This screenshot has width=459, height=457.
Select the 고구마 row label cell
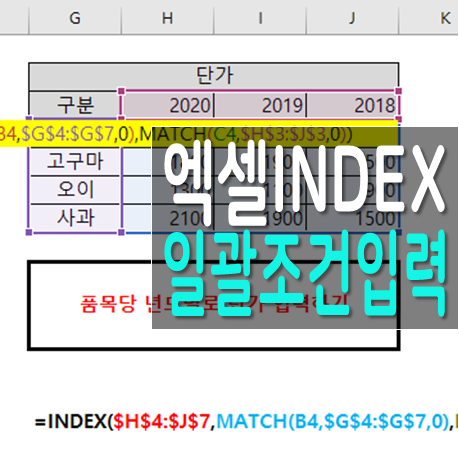75,162
